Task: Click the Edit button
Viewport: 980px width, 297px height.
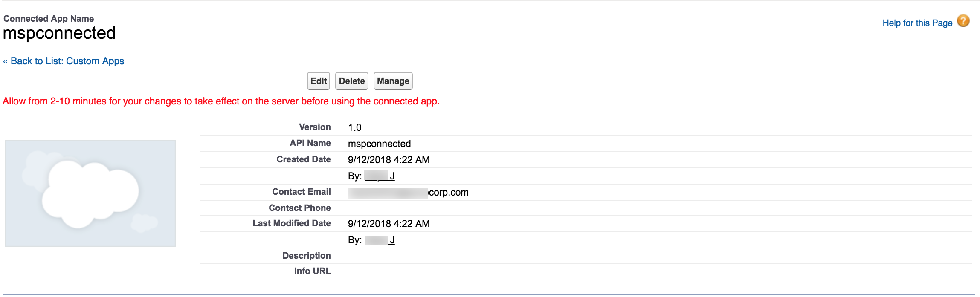Action: (x=318, y=81)
